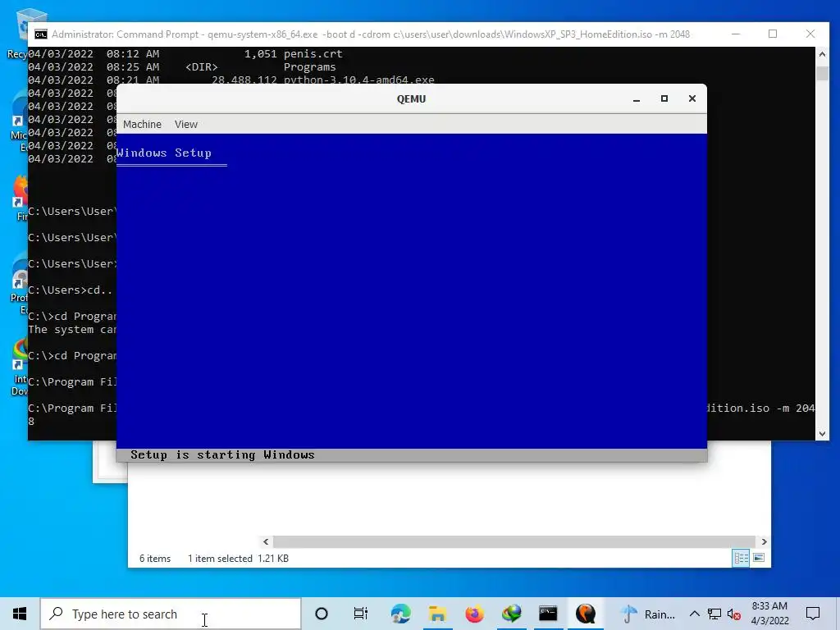The image size is (840, 630).
Task: Switch to Command Prompt taskbar icon
Action: tap(548, 614)
